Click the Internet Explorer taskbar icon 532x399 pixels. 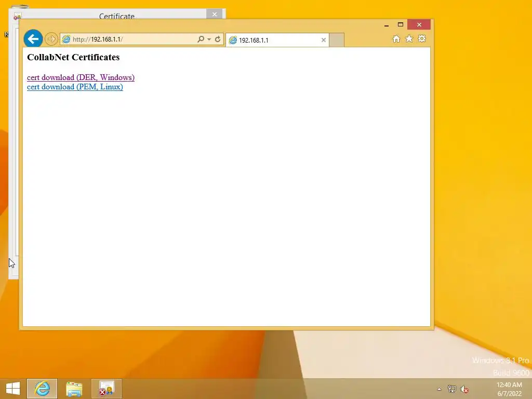coord(42,389)
